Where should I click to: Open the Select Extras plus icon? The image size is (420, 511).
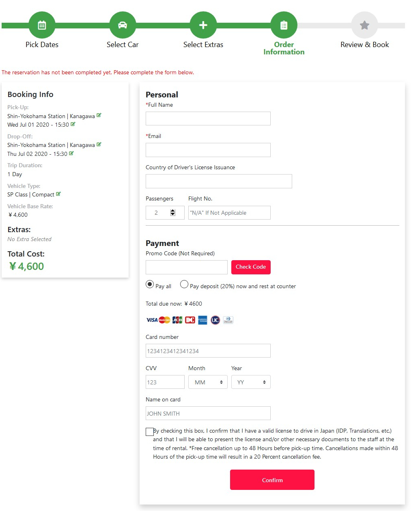pyautogui.click(x=203, y=25)
